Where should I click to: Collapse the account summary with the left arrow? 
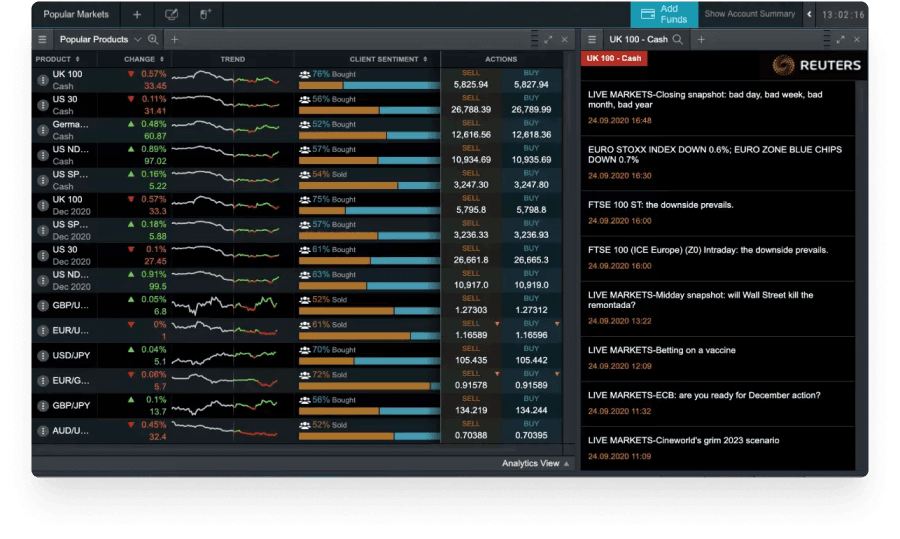(x=809, y=15)
